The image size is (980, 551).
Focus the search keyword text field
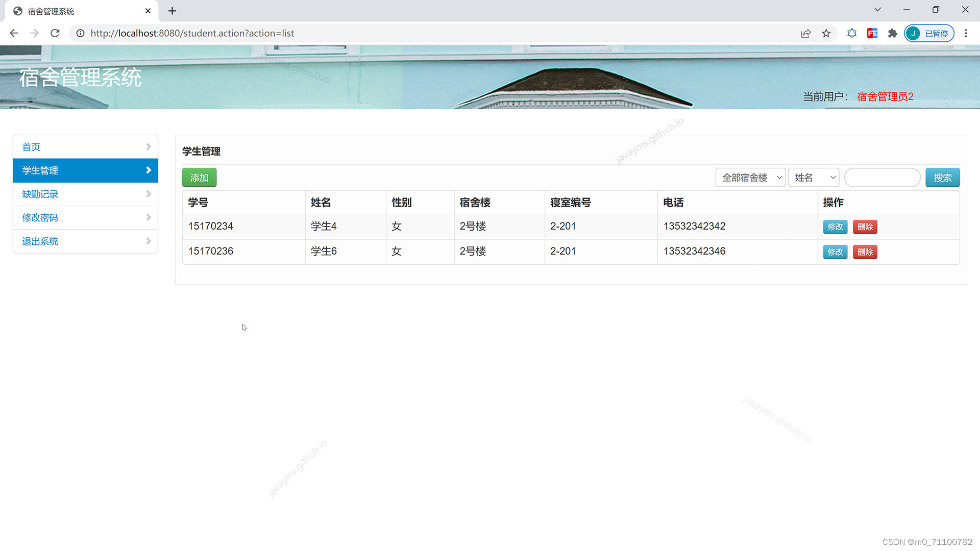(882, 178)
